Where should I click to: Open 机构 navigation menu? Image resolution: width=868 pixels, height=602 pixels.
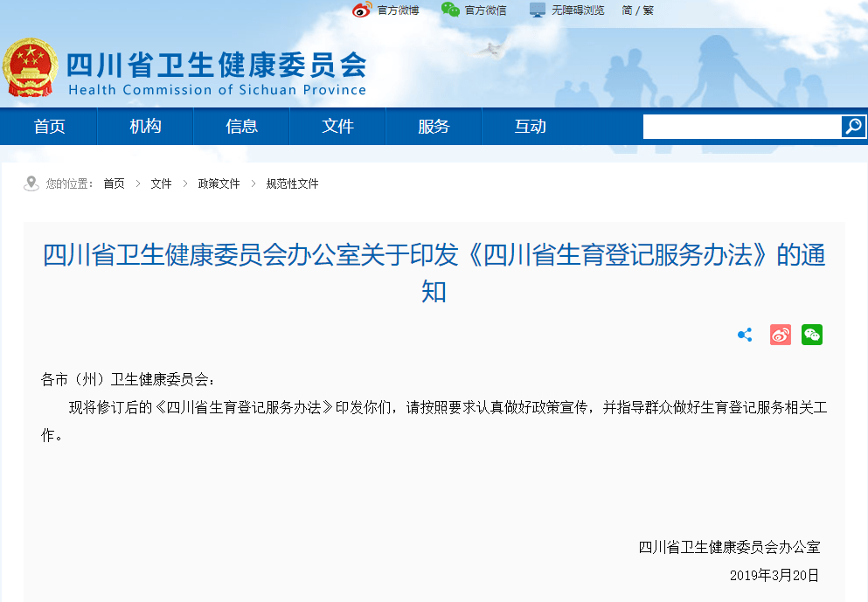pos(145,126)
